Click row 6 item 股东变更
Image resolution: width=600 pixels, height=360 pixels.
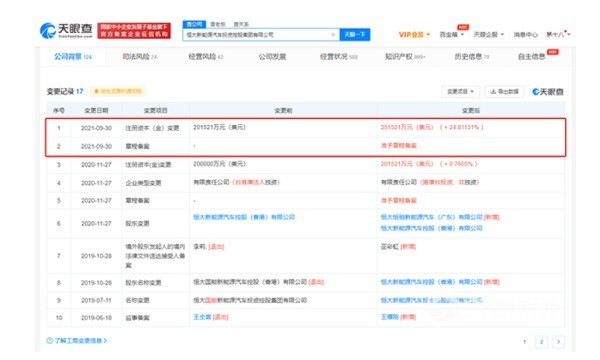click(137, 223)
